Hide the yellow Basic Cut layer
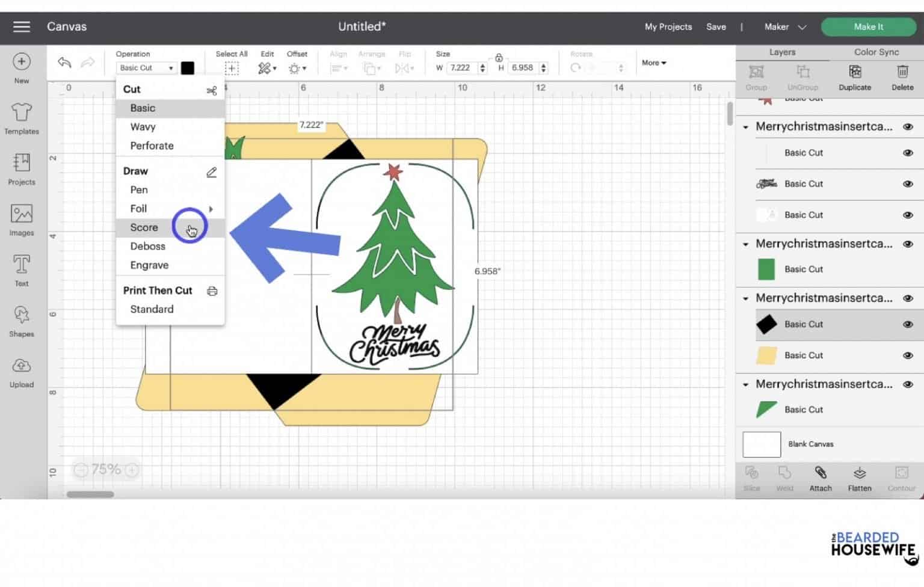This screenshot has width=924, height=587. (x=907, y=355)
